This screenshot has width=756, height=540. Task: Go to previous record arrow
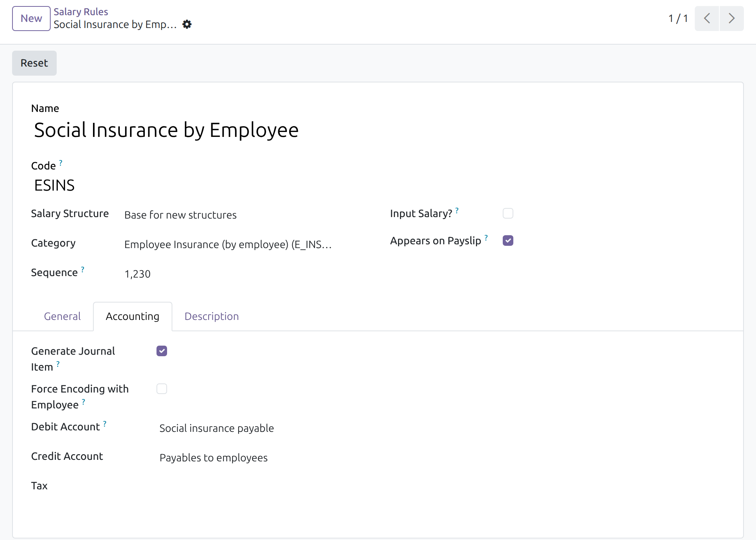(707, 19)
